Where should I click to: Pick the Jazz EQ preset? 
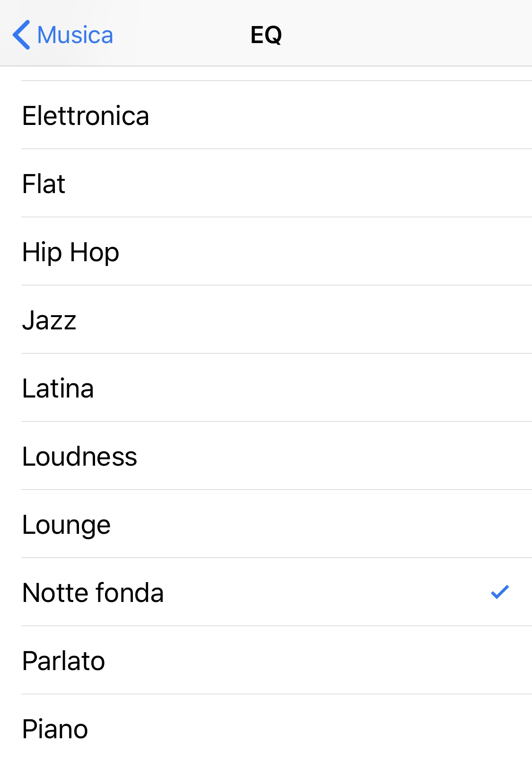pos(49,320)
